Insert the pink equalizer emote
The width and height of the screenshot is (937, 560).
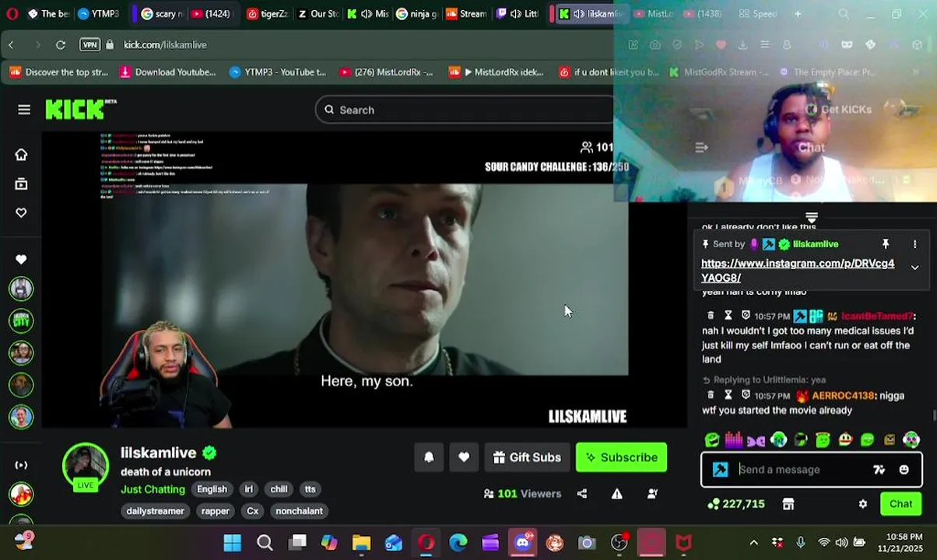pyautogui.click(x=734, y=440)
